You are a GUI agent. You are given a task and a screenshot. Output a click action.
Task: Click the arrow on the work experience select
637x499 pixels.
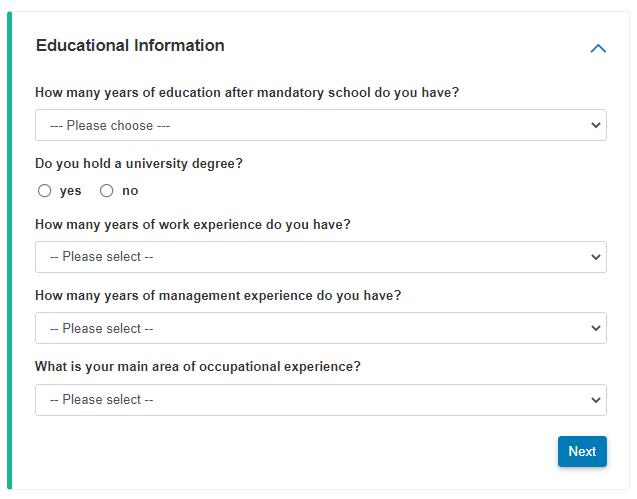(596, 257)
